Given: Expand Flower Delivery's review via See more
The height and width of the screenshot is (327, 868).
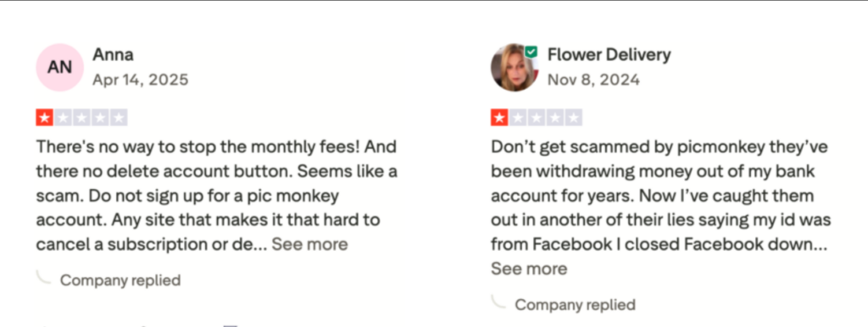Looking at the screenshot, I should click(529, 269).
